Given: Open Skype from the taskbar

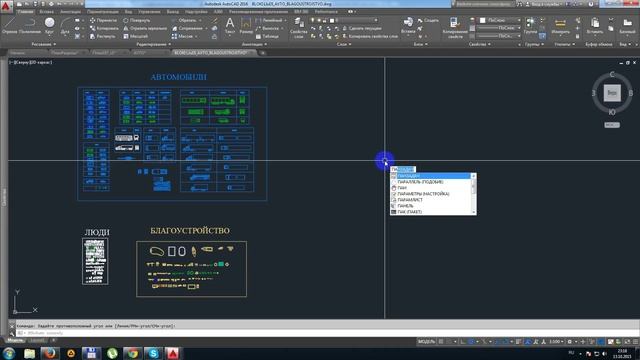Looking at the screenshot, I should click(153, 353).
